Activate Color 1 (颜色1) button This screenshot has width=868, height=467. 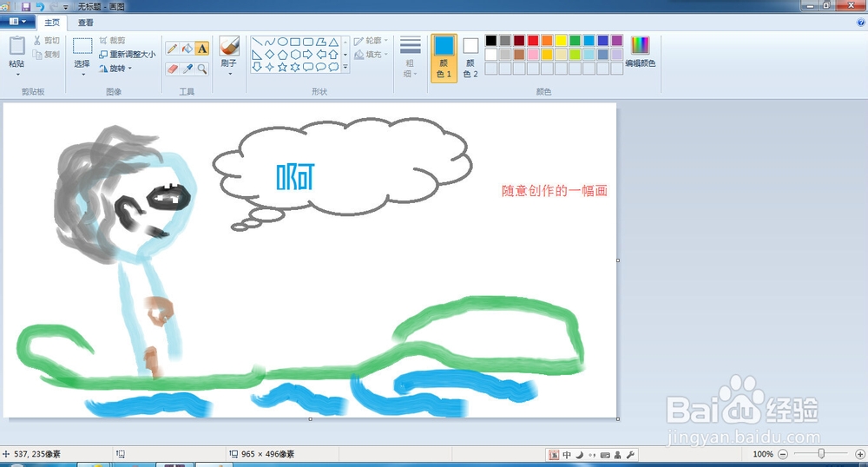[444, 58]
